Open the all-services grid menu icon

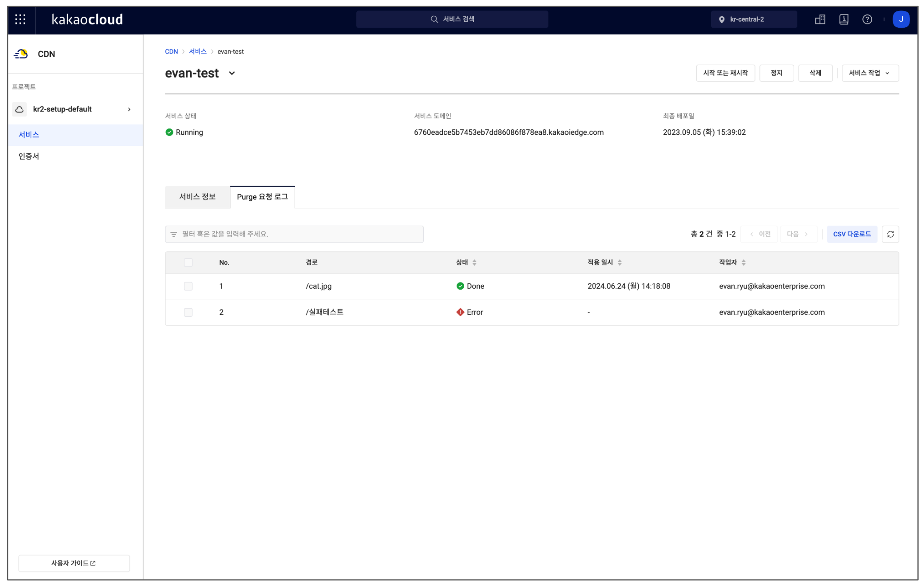(20, 19)
